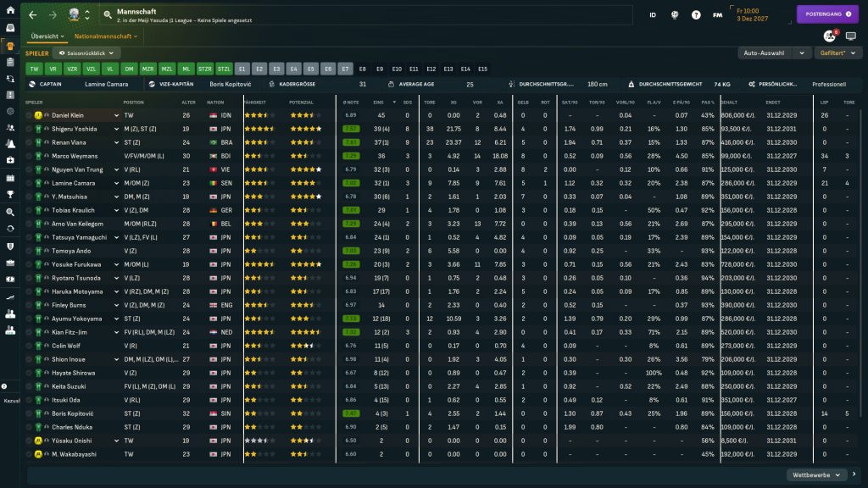
Task: Open the Übersicht tab menu
Action: tap(47, 36)
